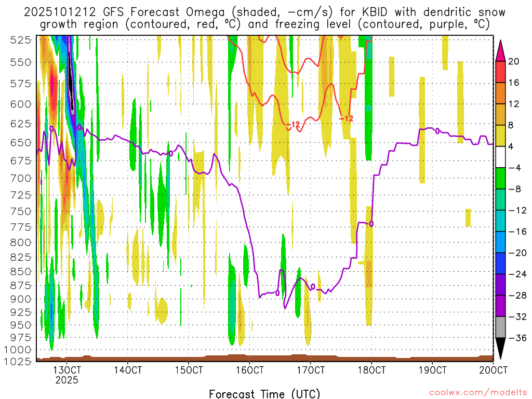The width and height of the screenshot is (532, 399).
Task: Click the 700 pressure level label
Action: (21, 178)
